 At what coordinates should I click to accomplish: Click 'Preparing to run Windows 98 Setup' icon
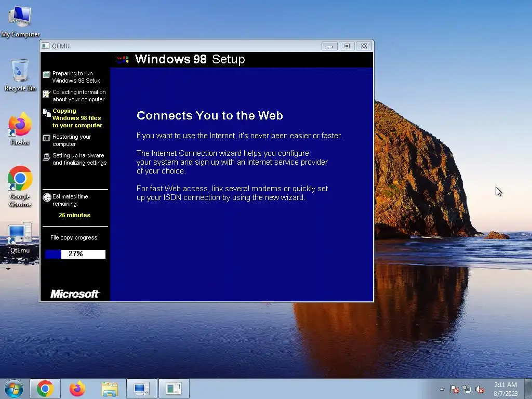46,75
